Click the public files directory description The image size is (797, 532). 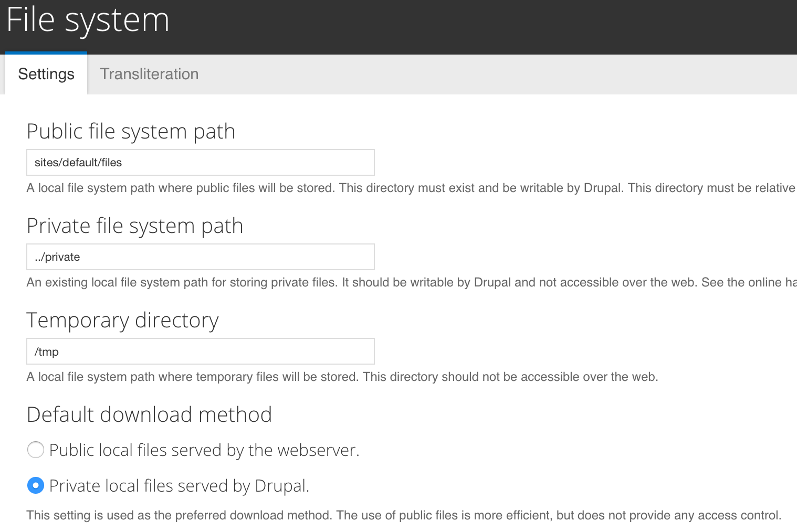412,188
